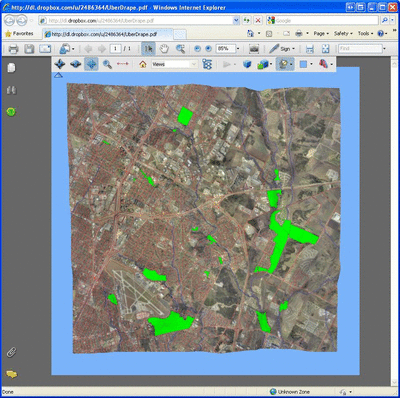The height and width of the screenshot is (398, 400).
Task: Click the Print icon in PDF toolbar
Action: [x=13, y=49]
